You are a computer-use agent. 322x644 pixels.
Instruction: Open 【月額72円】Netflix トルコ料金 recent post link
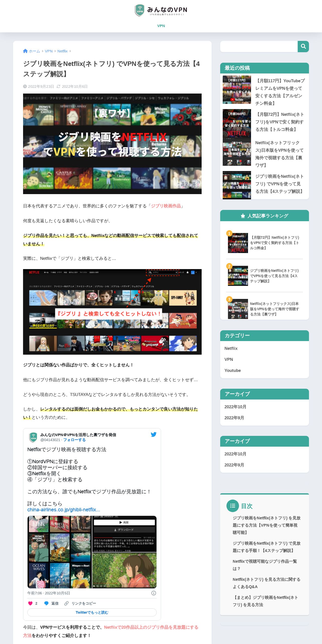pos(280,122)
